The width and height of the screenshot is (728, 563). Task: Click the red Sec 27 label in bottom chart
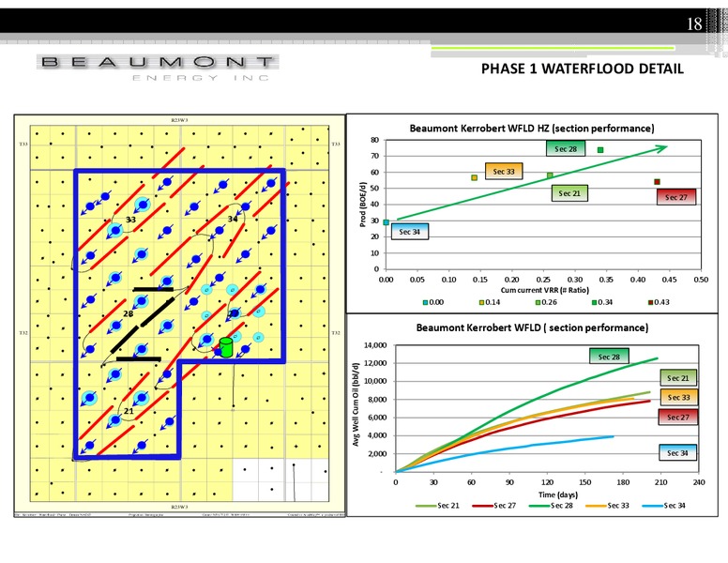tap(678, 418)
